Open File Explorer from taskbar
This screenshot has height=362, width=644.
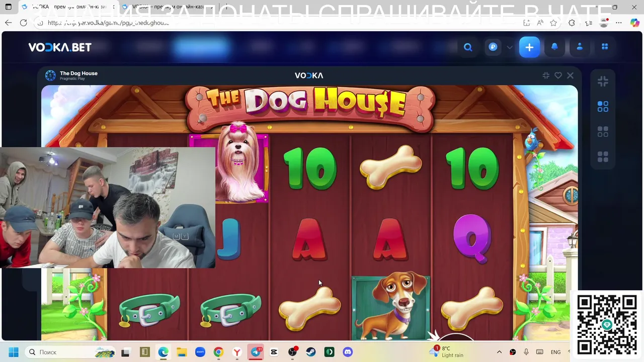[x=182, y=352]
